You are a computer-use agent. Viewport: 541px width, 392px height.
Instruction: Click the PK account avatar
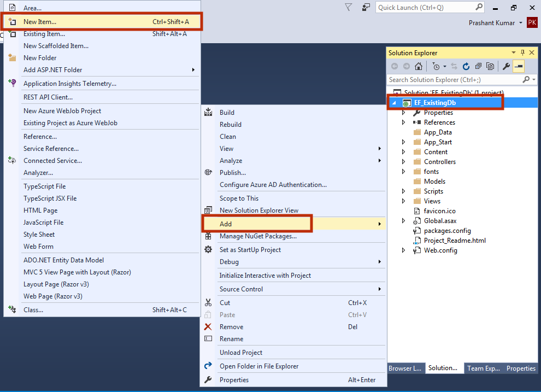(532, 23)
